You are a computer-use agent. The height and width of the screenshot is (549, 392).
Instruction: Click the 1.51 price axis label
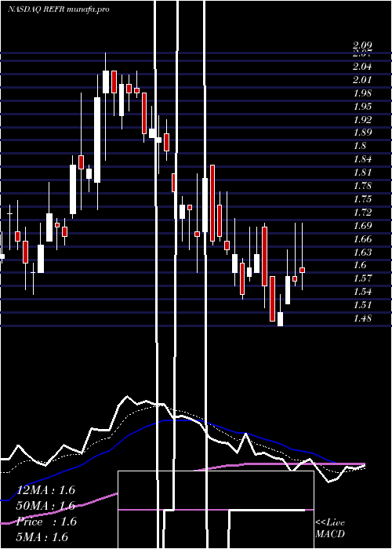362,305
